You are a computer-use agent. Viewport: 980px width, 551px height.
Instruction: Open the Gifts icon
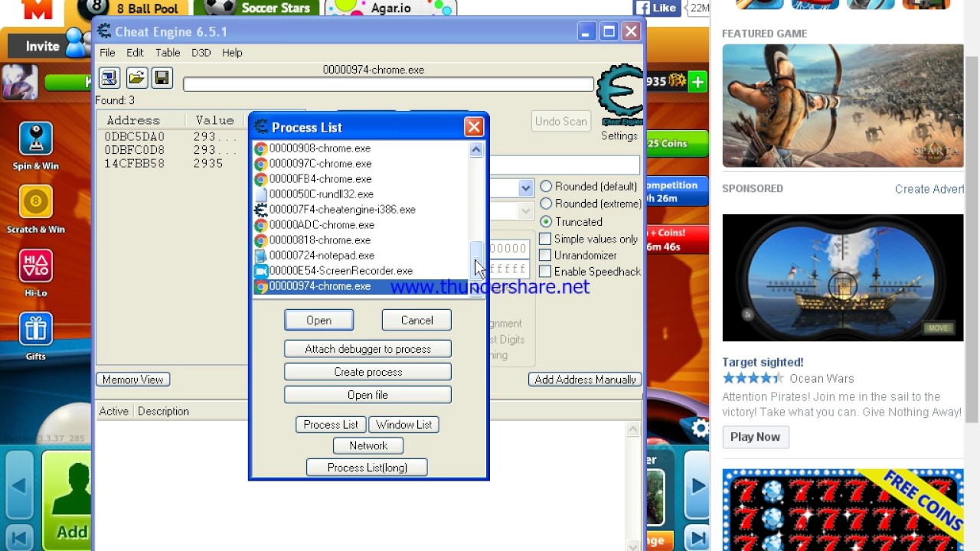[x=35, y=330]
